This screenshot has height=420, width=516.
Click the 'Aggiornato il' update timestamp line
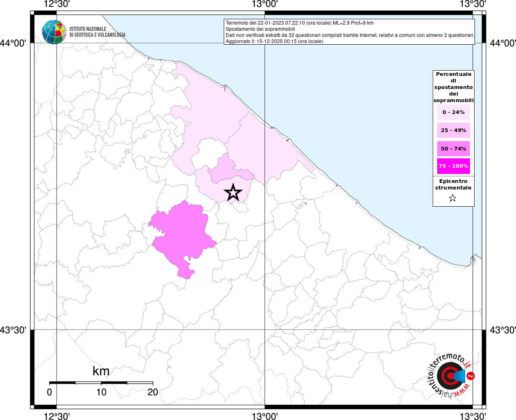[x=274, y=41]
